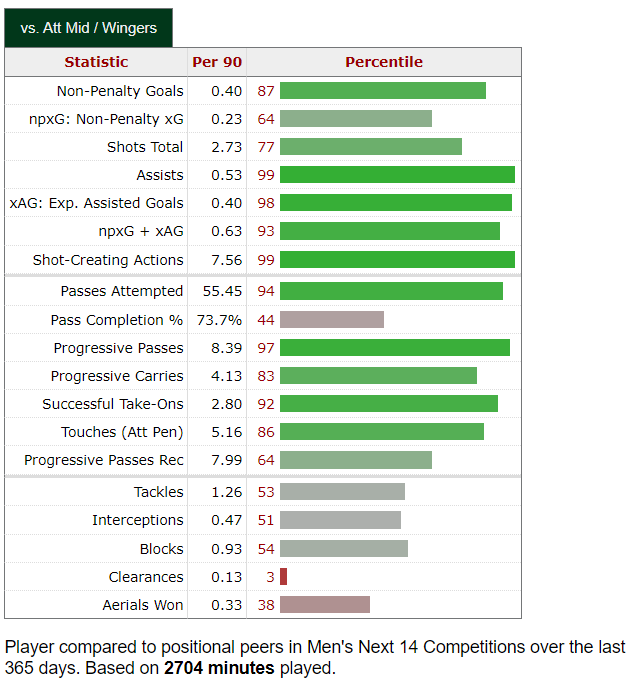640x678 pixels.
Task: Click the Touches (Att Pen) label
Action: tap(122, 432)
